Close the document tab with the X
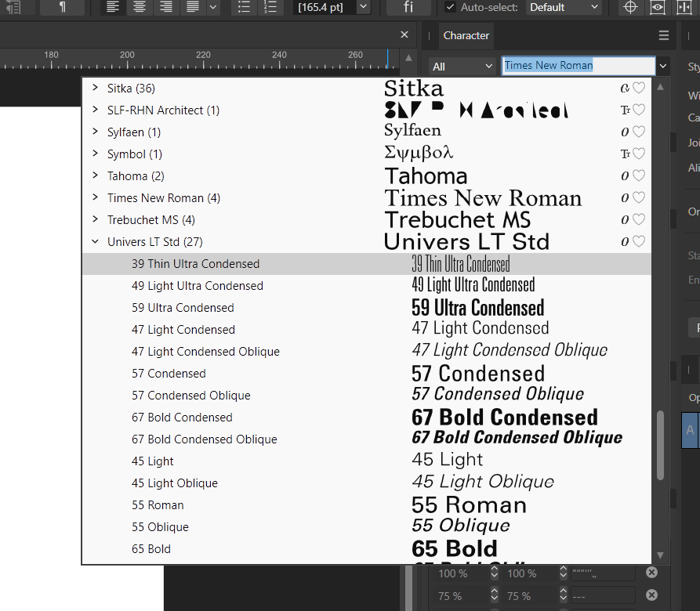Viewport: 700px width, 611px height. pos(404,34)
